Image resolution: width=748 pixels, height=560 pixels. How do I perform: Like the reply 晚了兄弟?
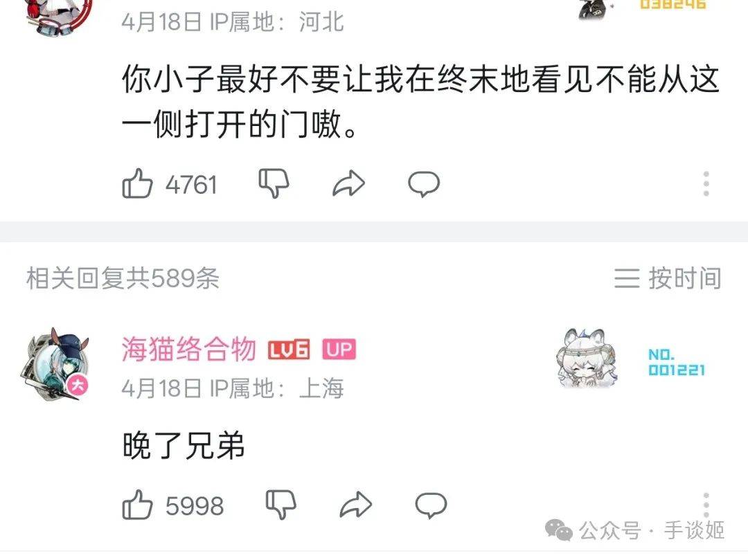pyautogui.click(x=137, y=505)
